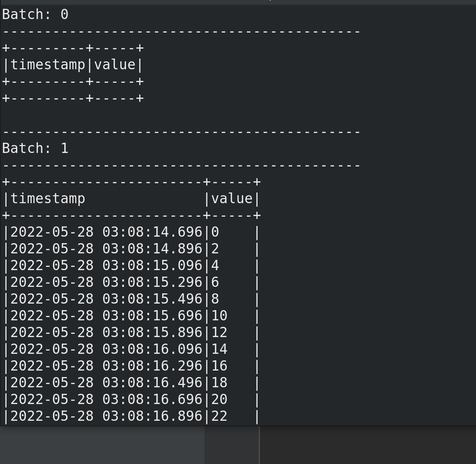Screen dimensions: 476x464
Task: Click the dashed separator line above Batch 1
Action: [181, 132]
